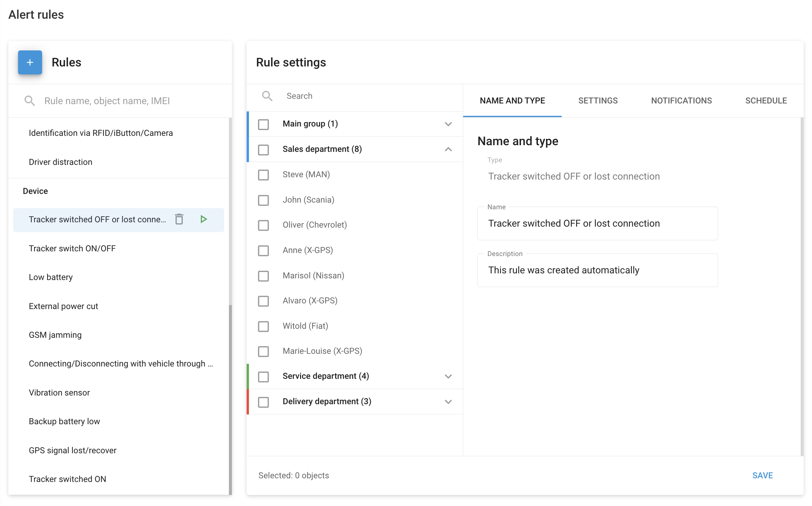Screen dimensions: 812x506
Task: Collapse the Sales department group
Action: click(x=448, y=149)
